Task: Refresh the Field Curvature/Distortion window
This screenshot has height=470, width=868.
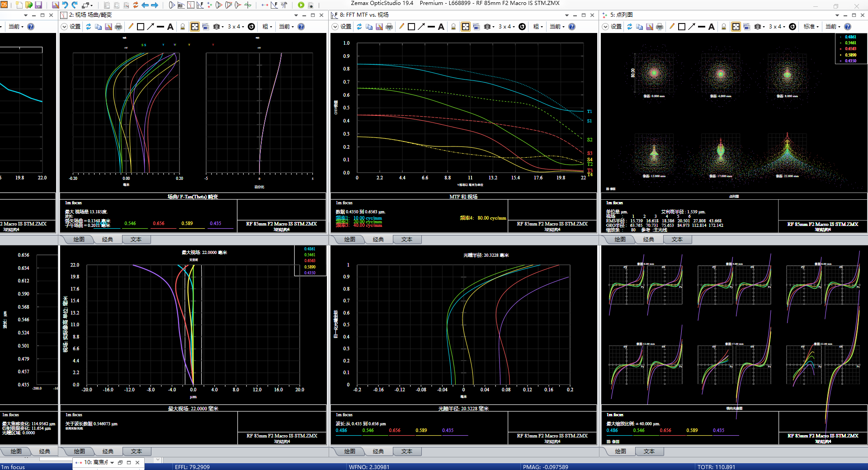Action: point(88,27)
